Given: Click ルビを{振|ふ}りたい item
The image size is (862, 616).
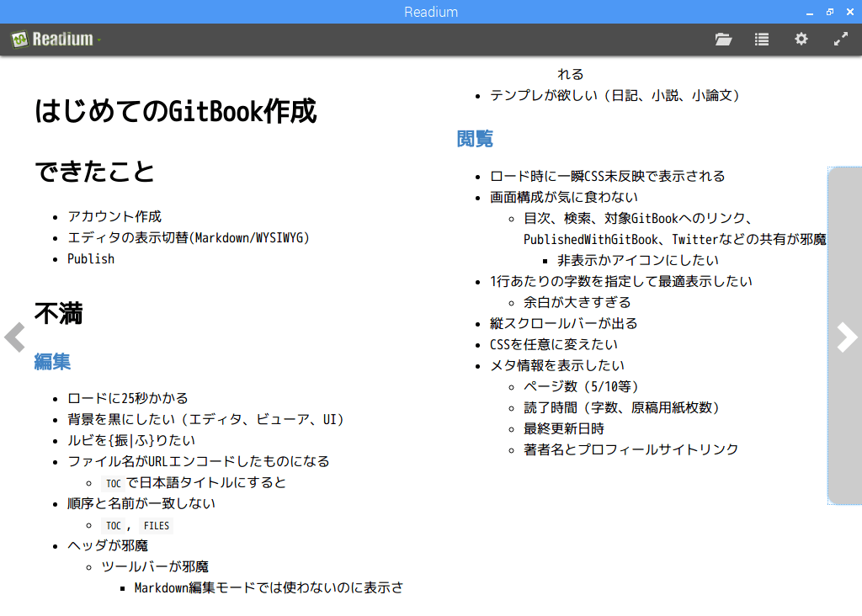Looking at the screenshot, I should point(131,440).
